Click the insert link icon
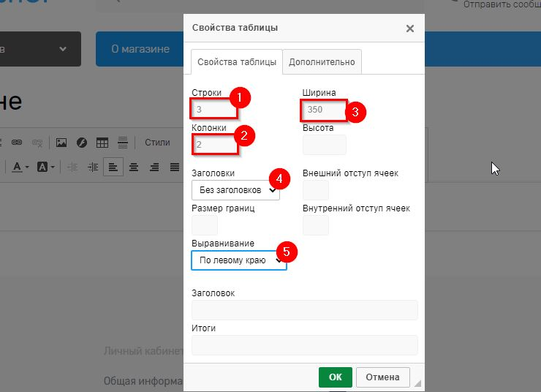The height and width of the screenshot is (392, 541). (16, 143)
